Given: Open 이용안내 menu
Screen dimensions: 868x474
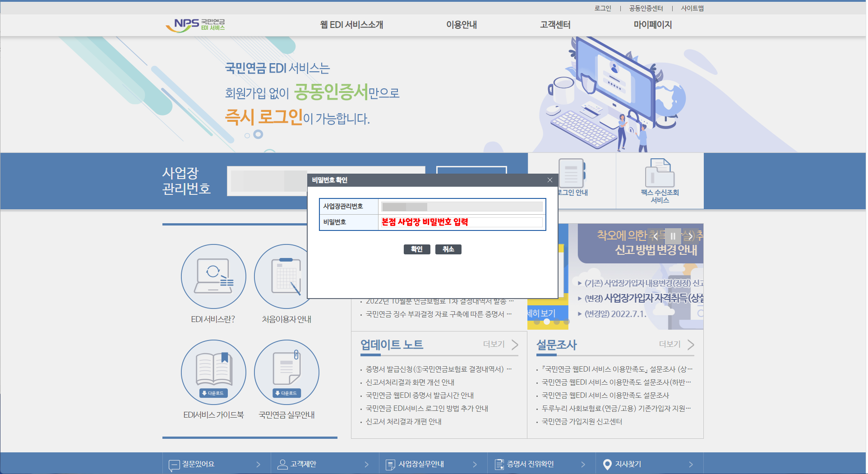Looking at the screenshot, I should 462,25.
